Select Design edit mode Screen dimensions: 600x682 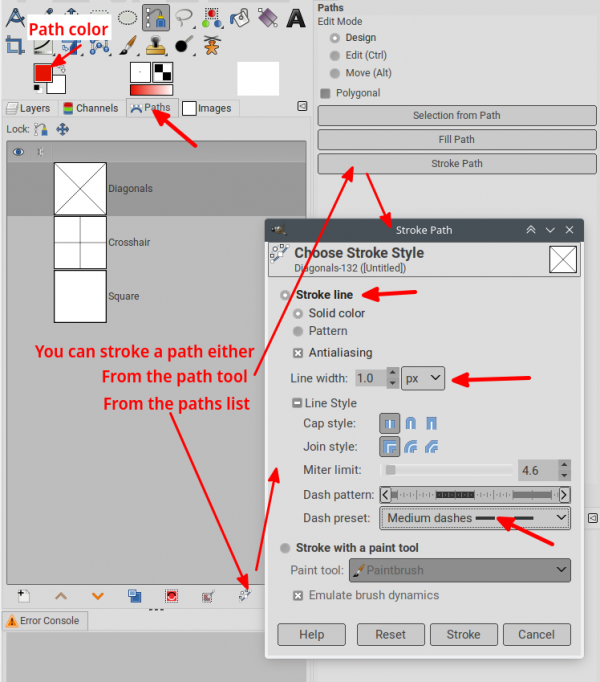click(335, 38)
